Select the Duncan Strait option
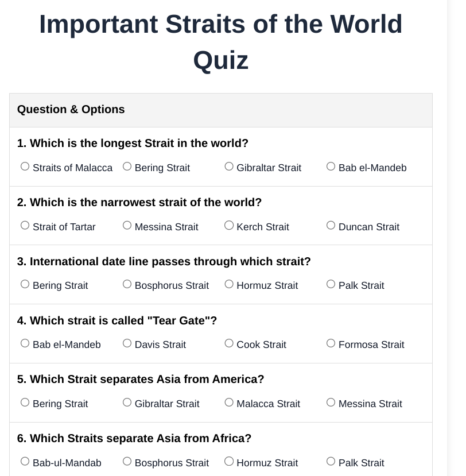The height and width of the screenshot is (476, 466). click(331, 226)
